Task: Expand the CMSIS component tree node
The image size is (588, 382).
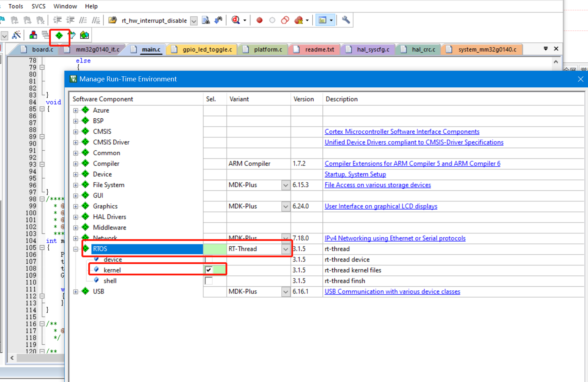Action: (76, 132)
